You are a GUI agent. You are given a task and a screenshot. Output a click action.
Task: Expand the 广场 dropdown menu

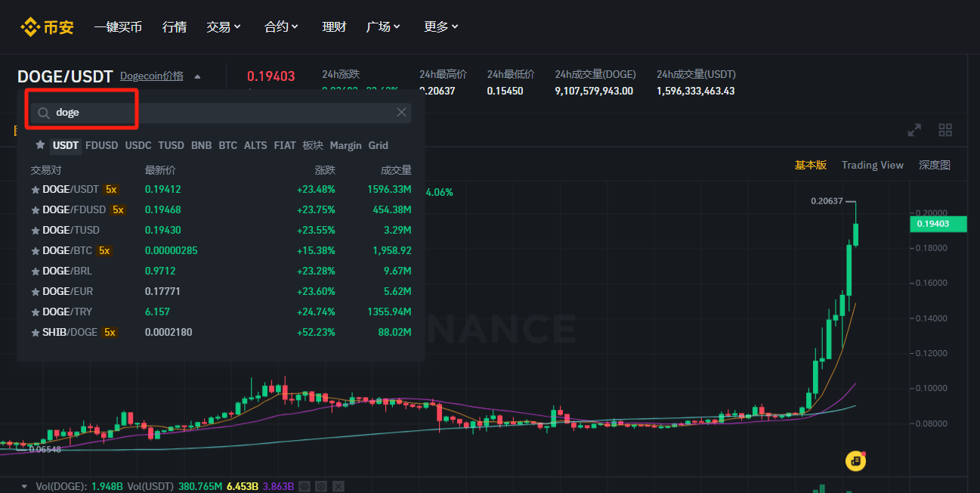coord(383,26)
